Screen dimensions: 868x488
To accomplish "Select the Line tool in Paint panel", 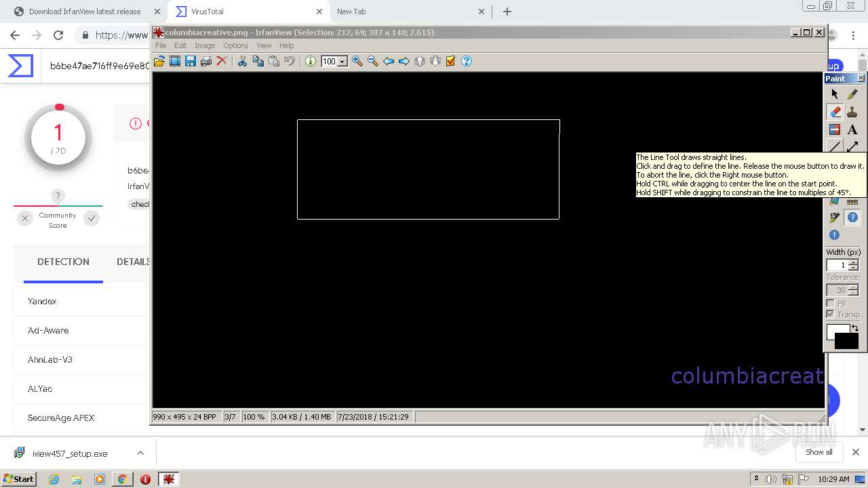I will (x=835, y=146).
